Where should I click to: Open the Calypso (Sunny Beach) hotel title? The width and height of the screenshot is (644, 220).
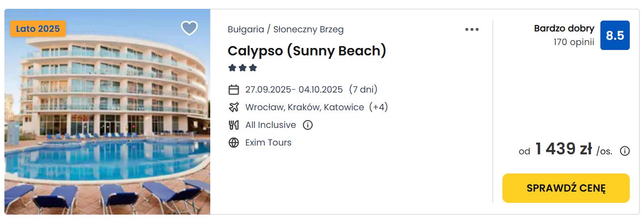coord(307,50)
